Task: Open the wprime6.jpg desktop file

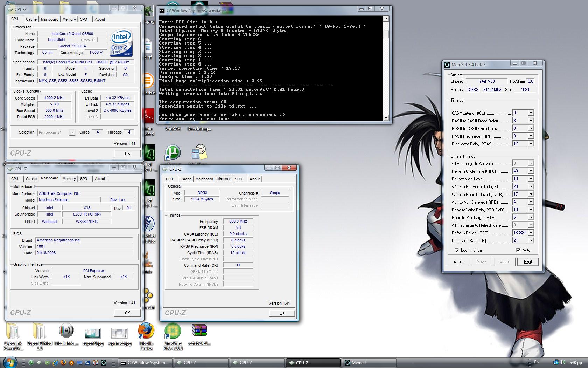Action: (x=119, y=337)
